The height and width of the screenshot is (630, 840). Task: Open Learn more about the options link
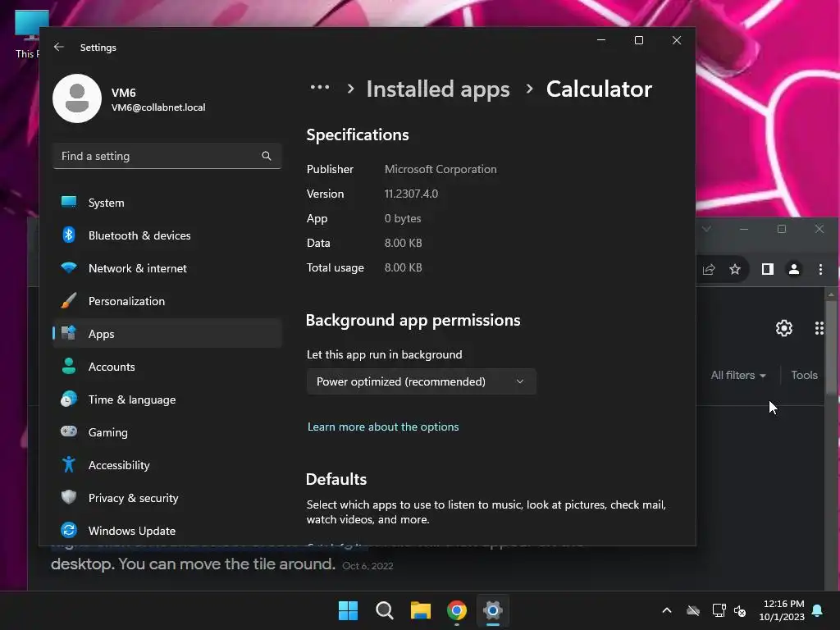[x=383, y=427]
